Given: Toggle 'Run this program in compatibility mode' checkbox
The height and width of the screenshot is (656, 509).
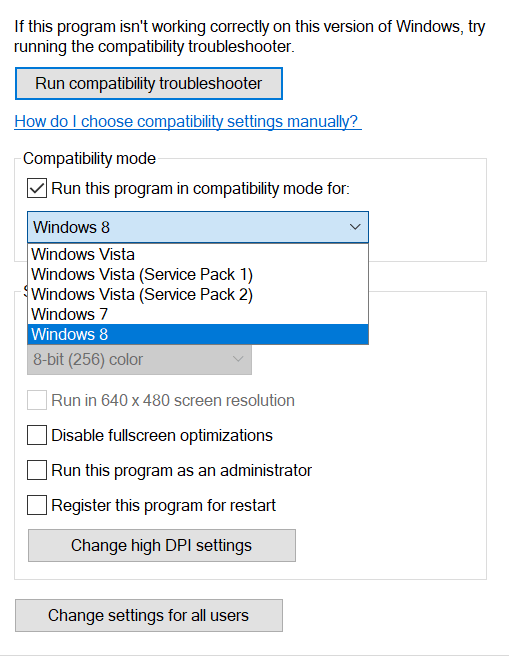Looking at the screenshot, I should pyautogui.click(x=37, y=188).
